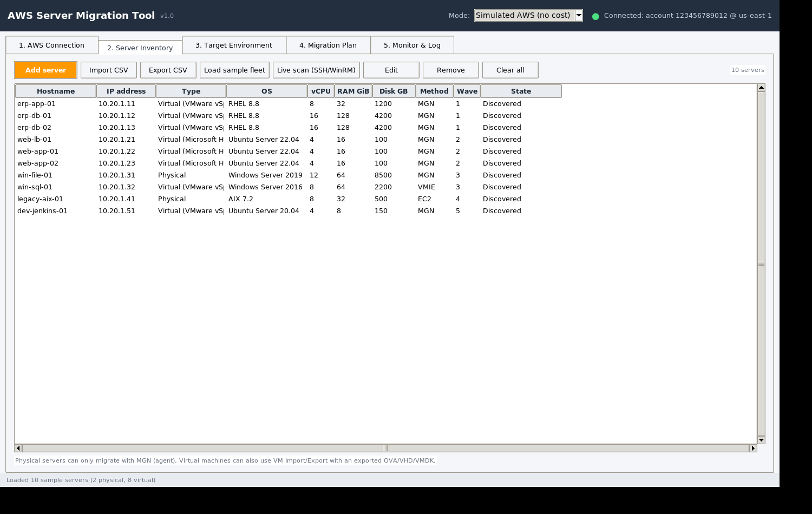Open the Target Environment tab
Viewport: 812px width, 514px height.
pos(234,45)
